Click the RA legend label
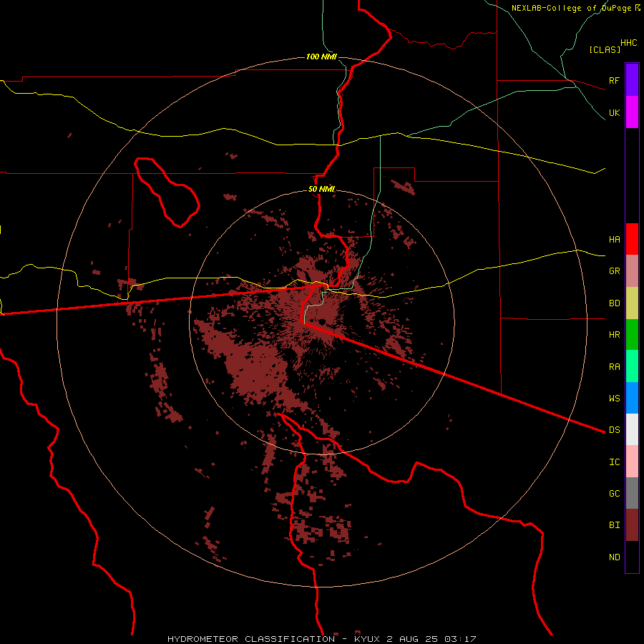The width and height of the screenshot is (644, 644). pyautogui.click(x=614, y=367)
